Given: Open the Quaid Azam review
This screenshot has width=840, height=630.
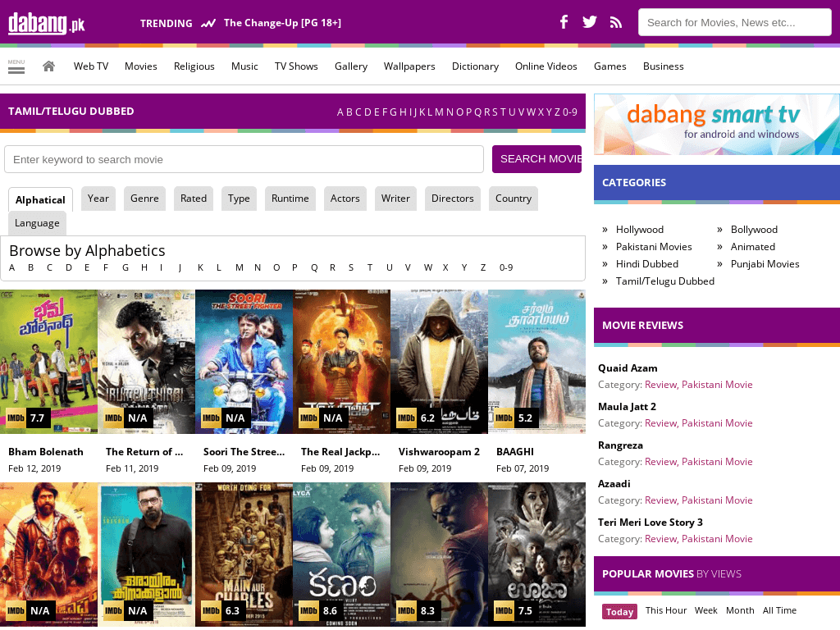Looking at the screenshot, I should 628,368.
